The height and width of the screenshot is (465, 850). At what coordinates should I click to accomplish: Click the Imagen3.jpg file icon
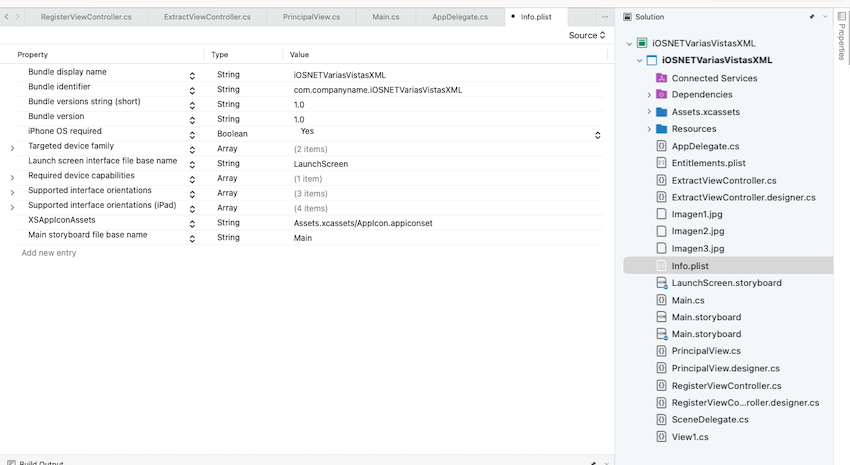pyautogui.click(x=661, y=248)
